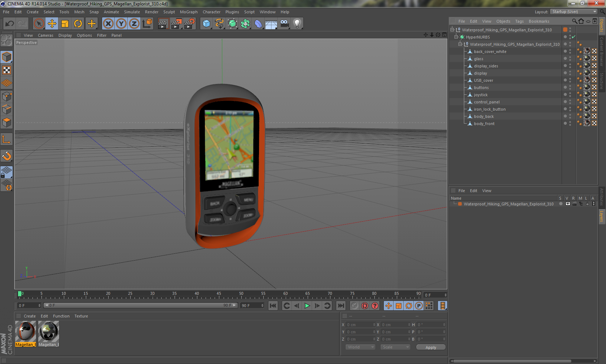Screen dimensions: 606x364
Task: Open the Simulate menu
Action: [132, 12]
